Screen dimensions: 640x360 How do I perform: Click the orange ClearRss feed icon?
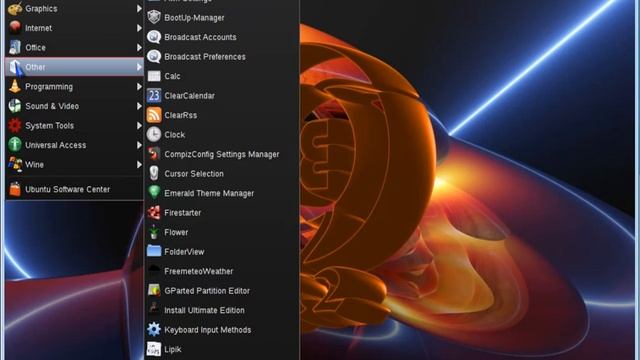(154, 115)
